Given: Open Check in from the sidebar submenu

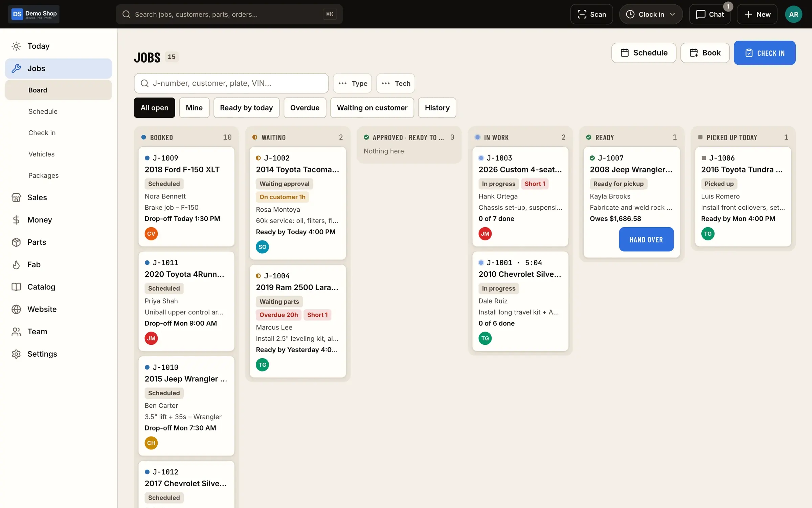Looking at the screenshot, I should tap(59, 133).
